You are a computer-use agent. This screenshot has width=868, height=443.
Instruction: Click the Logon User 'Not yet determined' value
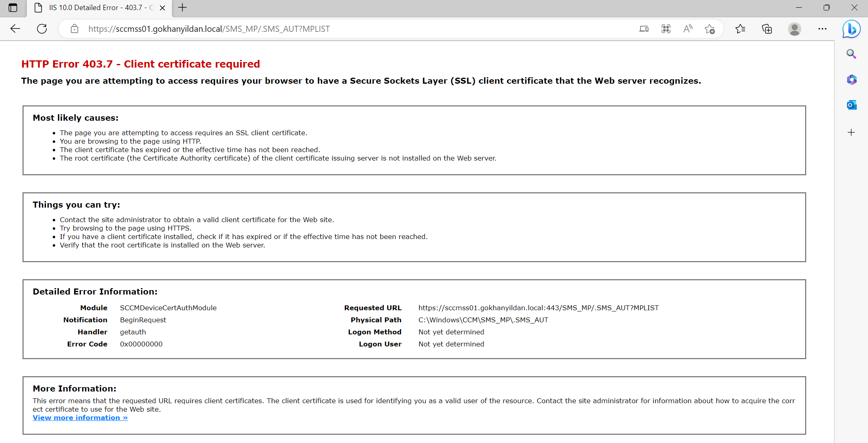(x=451, y=344)
